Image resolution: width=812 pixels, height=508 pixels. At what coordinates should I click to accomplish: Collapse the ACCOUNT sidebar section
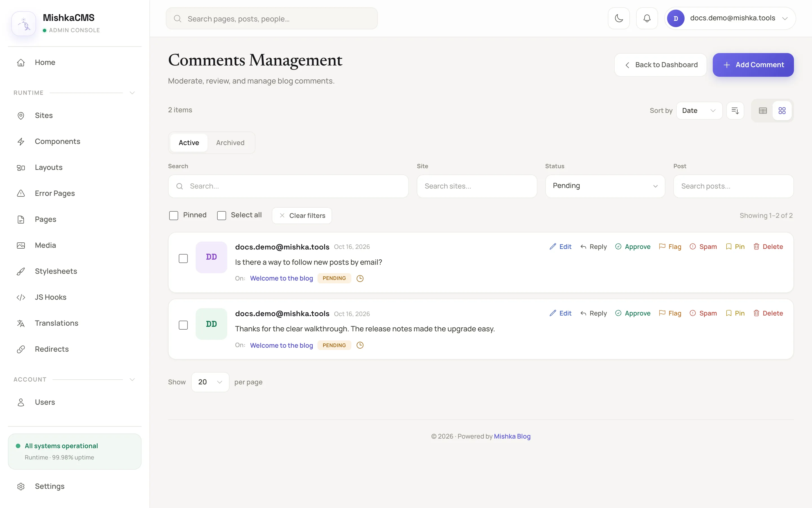(132, 379)
